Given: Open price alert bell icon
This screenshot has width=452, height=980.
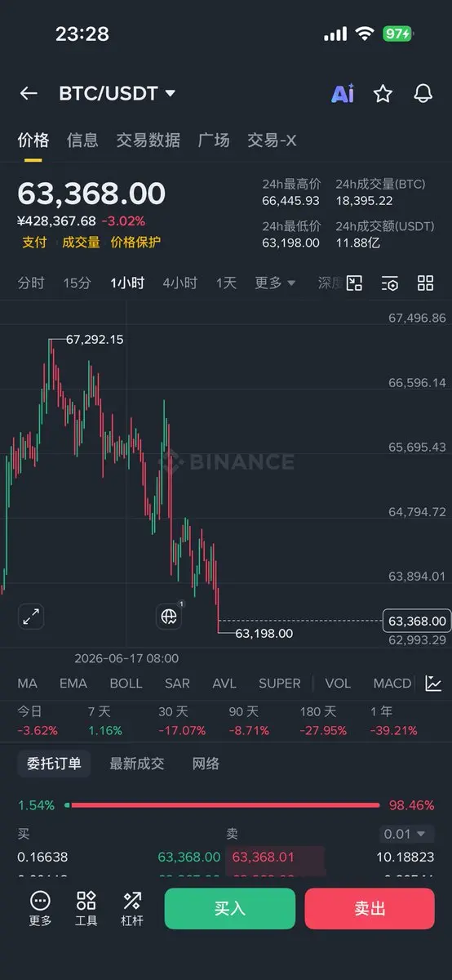Looking at the screenshot, I should (423, 93).
